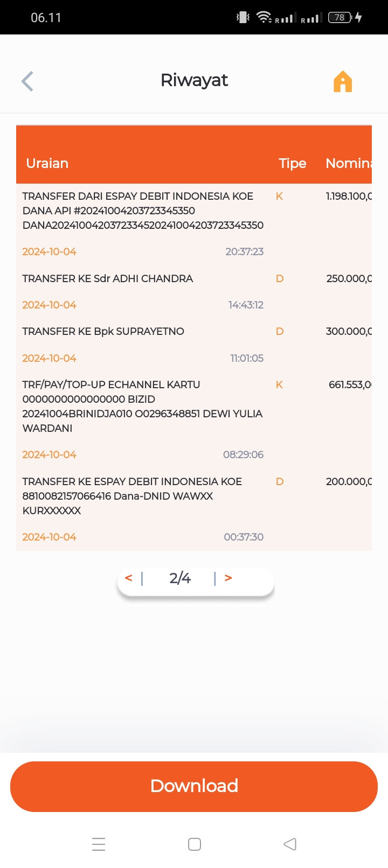Viewport: 388px width, 868px height.
Task: Tap Android home square icon
Action: [195, 844]
